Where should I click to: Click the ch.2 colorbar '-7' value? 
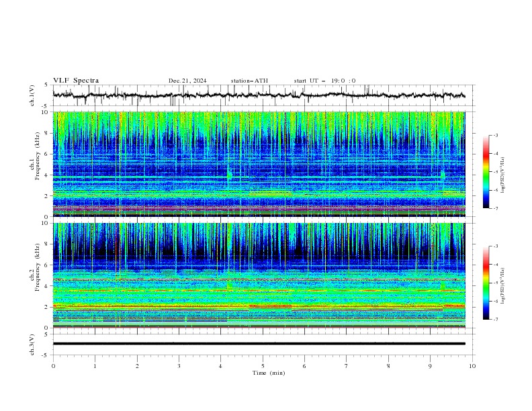[x=495, y=319]
